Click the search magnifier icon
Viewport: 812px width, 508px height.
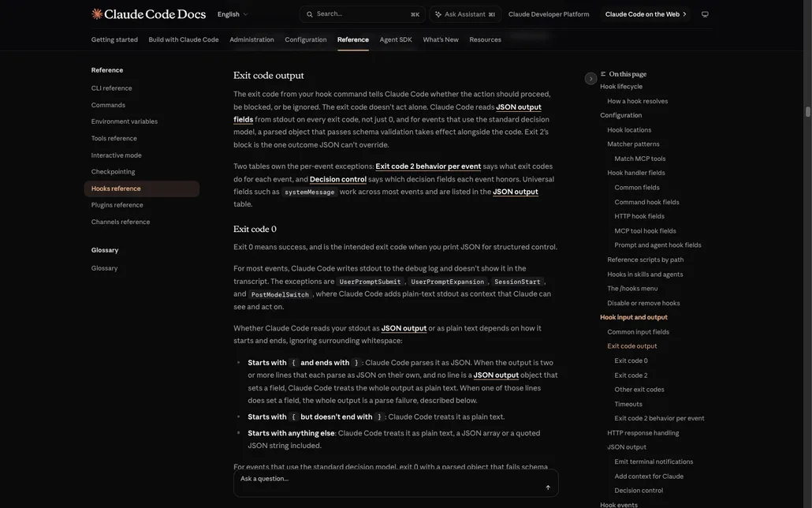(x=310, y=14)
